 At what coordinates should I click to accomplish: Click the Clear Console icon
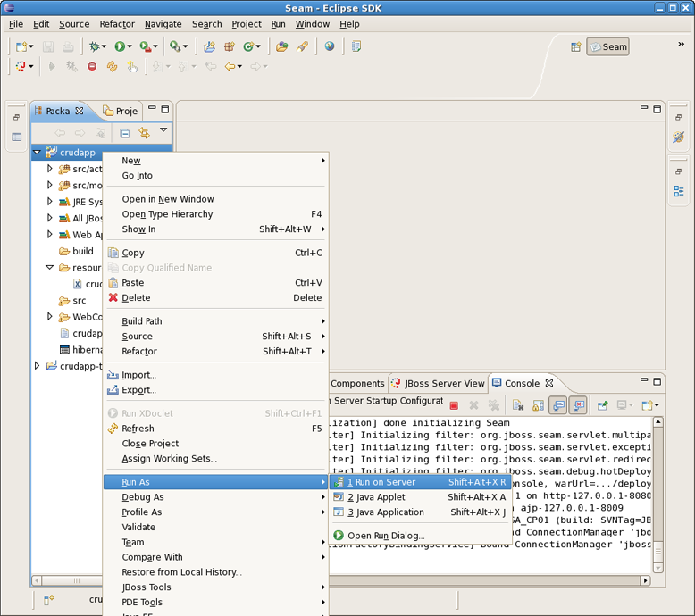518,405
